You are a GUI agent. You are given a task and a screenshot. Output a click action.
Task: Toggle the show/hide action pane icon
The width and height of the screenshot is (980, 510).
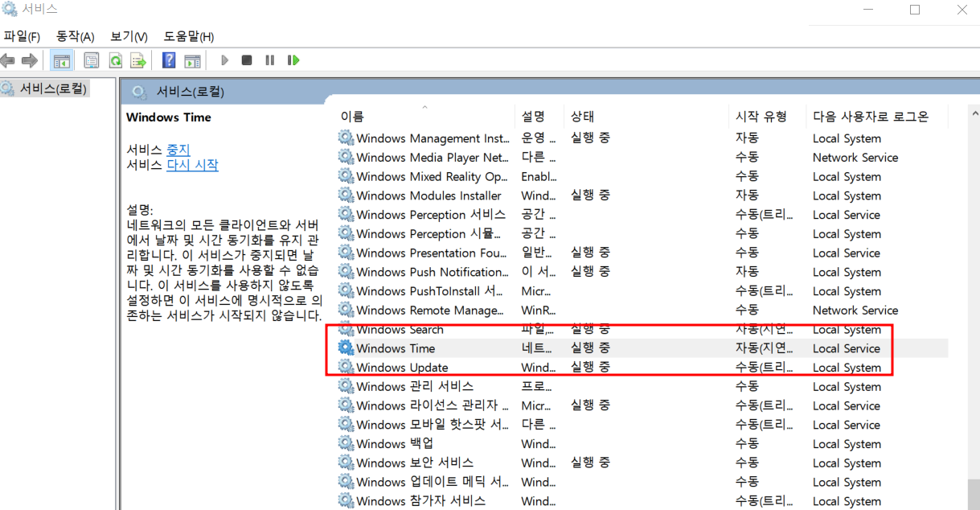(x=192, y=60)
